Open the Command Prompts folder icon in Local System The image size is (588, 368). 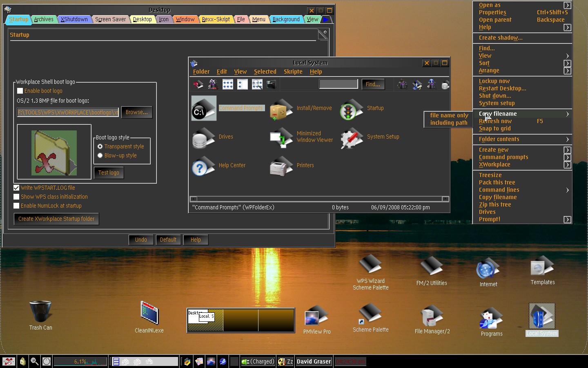[x=204, y=108]
